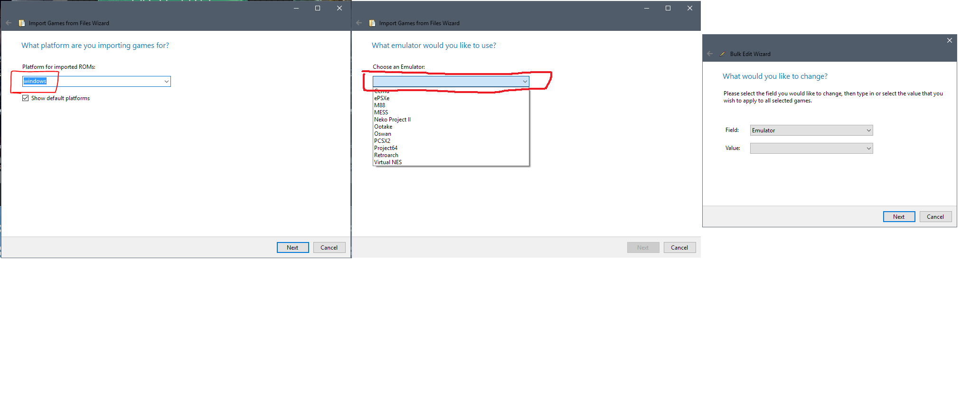This screenshot has height=410, width=980.
Task: Minimize the platform wizard window
Action: coord(296,8)
